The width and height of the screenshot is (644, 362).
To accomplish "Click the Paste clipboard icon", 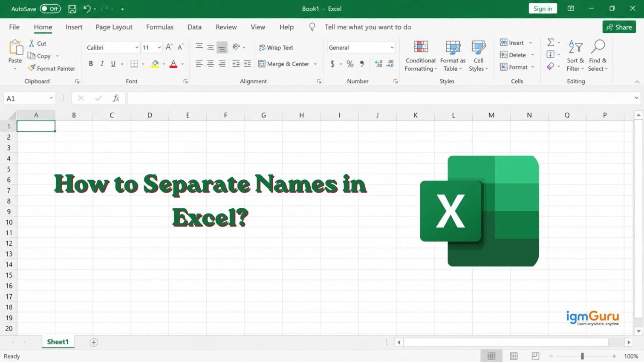I will pyautogui.click(x=15, y=47).
